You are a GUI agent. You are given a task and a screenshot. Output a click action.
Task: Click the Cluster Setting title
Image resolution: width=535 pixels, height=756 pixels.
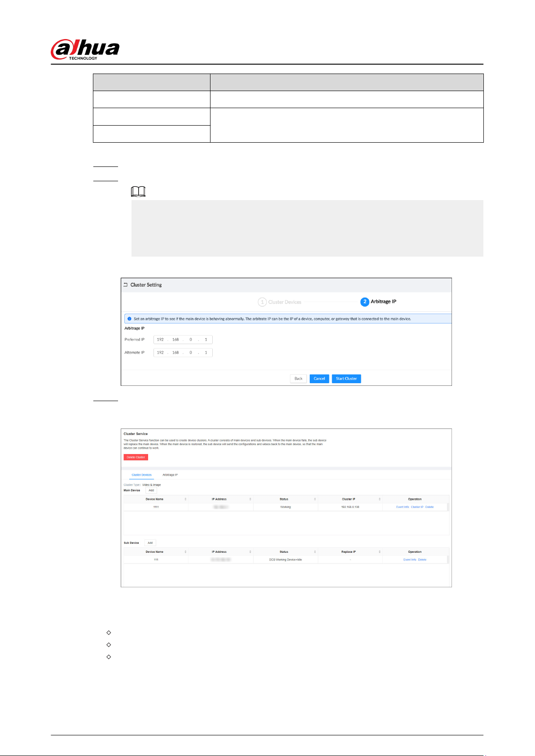point(146,285)
